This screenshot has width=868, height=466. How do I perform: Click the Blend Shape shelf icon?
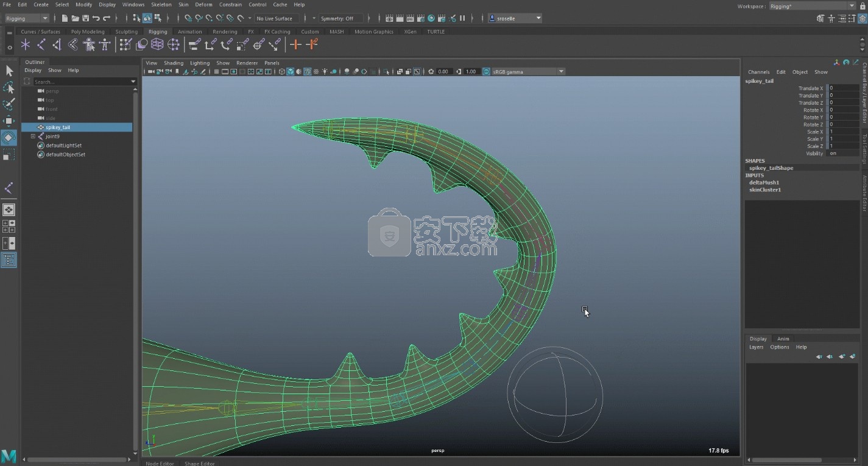click(141, 44)
